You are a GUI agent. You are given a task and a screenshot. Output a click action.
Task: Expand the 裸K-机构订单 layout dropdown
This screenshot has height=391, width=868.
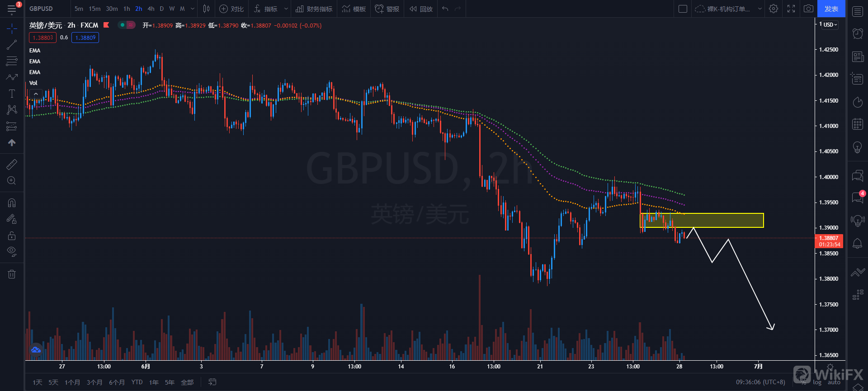pyautogui.click(x=760, y=9)
